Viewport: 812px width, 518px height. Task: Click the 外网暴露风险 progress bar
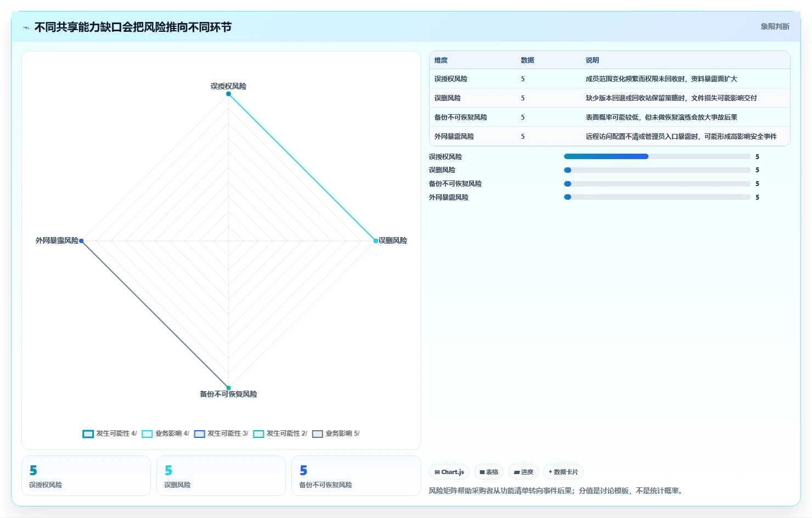tap(657, 197)
